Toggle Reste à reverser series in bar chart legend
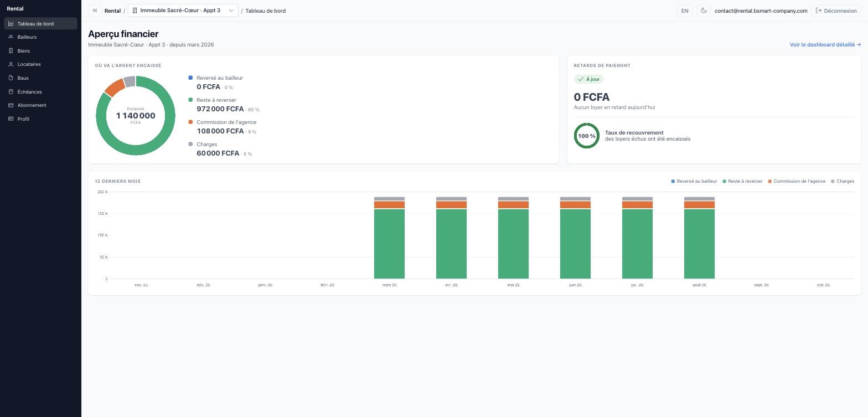The image size is (868, 417). [x=742, y=181]
